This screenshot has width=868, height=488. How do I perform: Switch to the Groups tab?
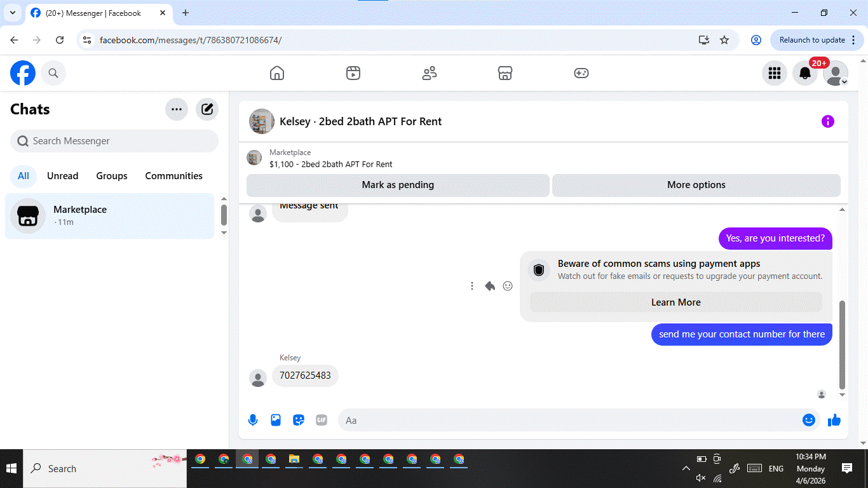[112, 176]
